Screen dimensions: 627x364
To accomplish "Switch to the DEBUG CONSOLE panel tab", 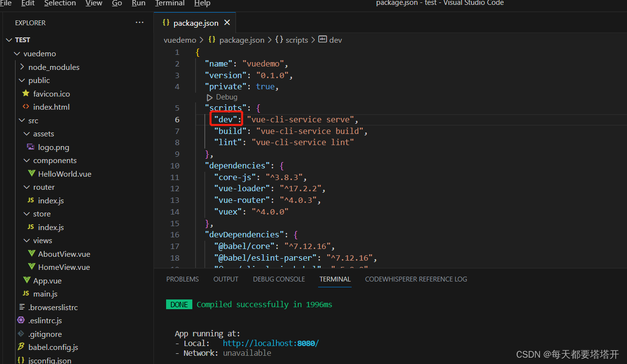I will pyautogui.click(x=279, y=279).
